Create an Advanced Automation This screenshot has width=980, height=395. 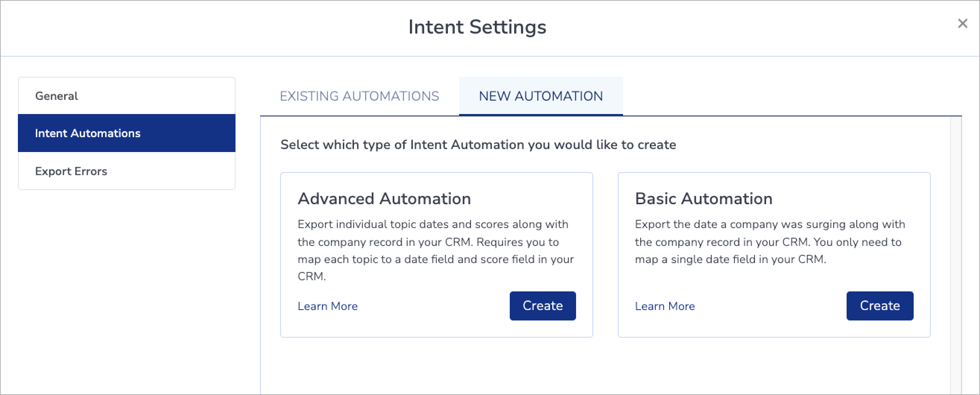pyautogui.click(x=543, y=306)
